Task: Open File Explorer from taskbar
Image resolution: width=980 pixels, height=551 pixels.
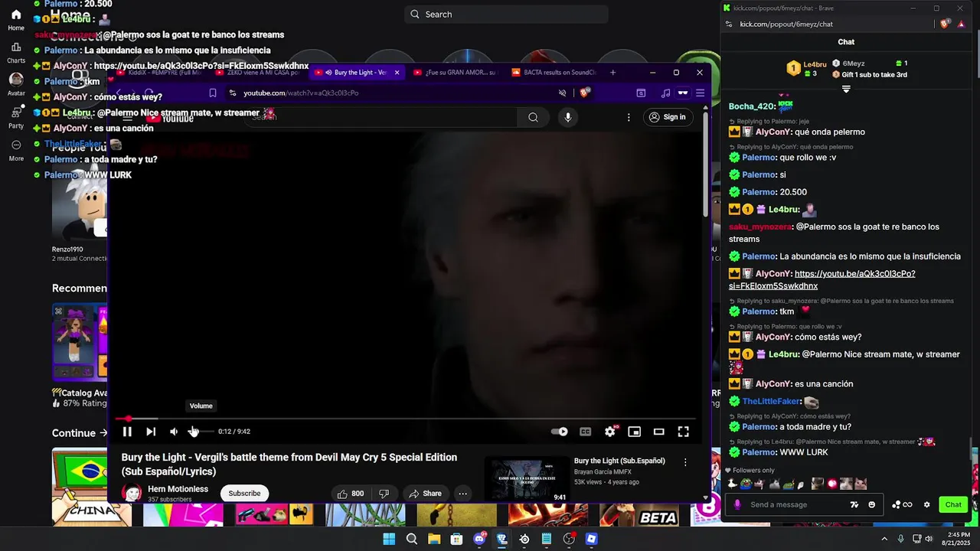Action: [x=434, y=539]
